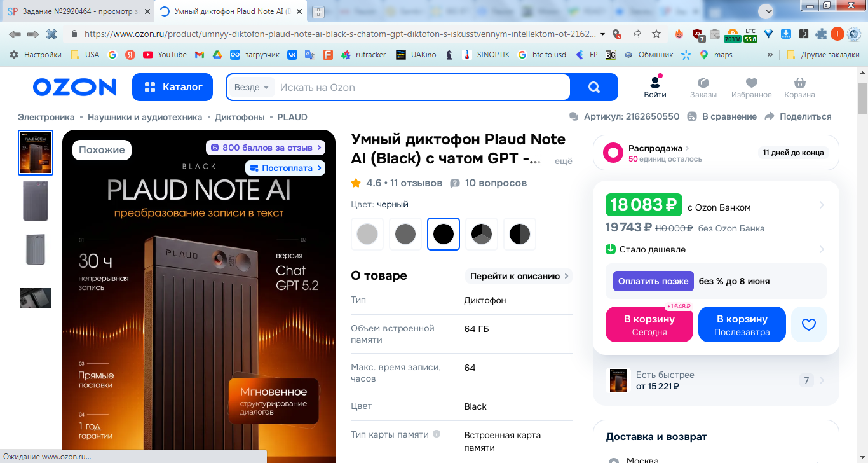Open the Корзина cart icon

799,87
